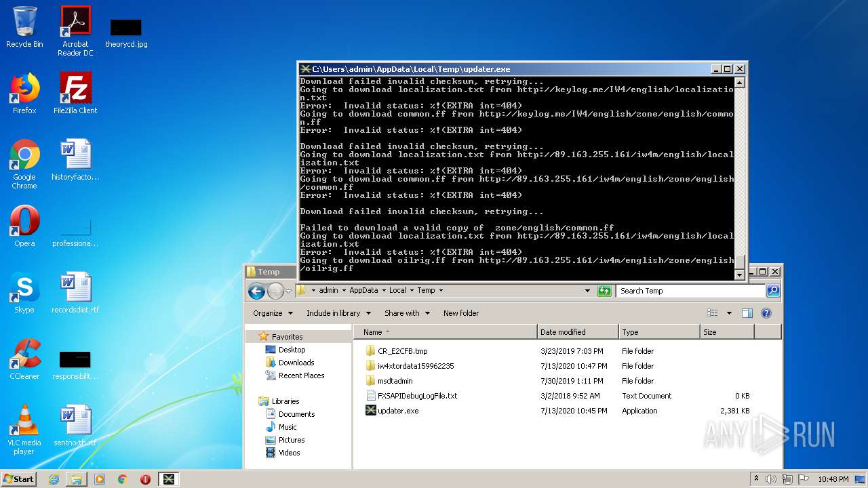Open address bar history dropdown
The image size is (868, 488).
coord(587,291)
